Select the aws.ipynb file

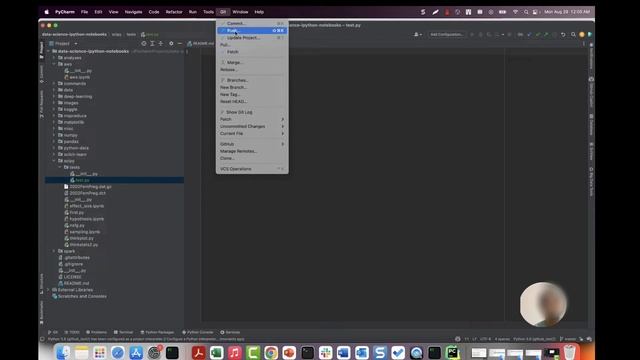pyautogui.click(x=77, y=77)
